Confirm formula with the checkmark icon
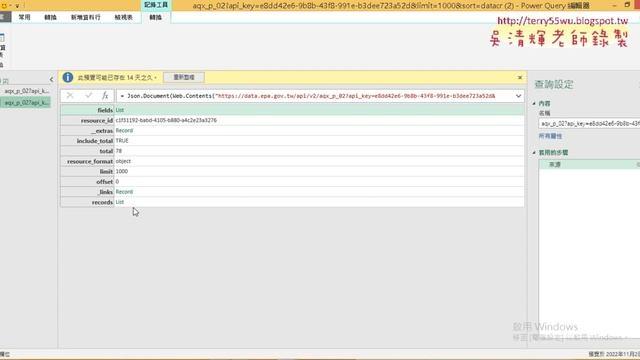The image size is (640, 360). click(x=88, y=96)
